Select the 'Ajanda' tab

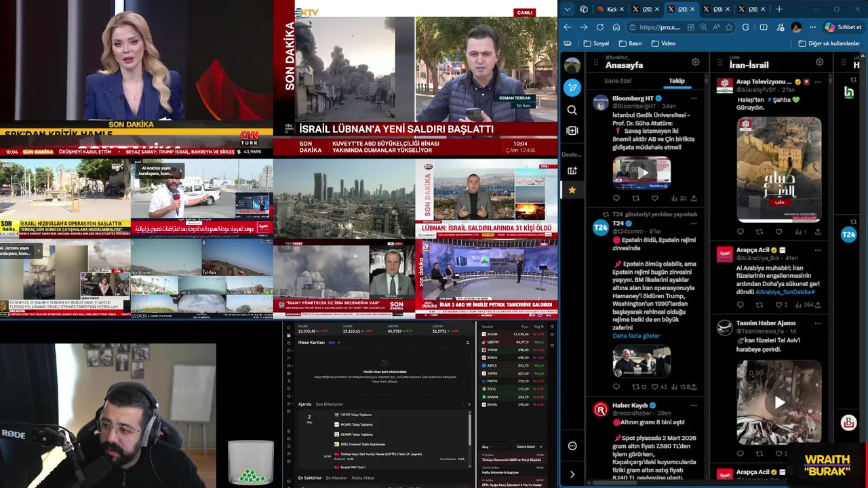pos(304,404)
